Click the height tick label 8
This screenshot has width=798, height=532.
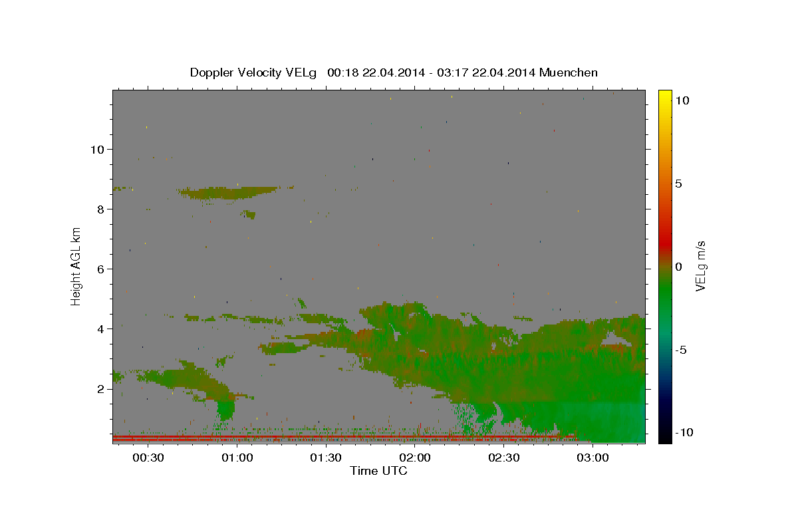(100, 209)
